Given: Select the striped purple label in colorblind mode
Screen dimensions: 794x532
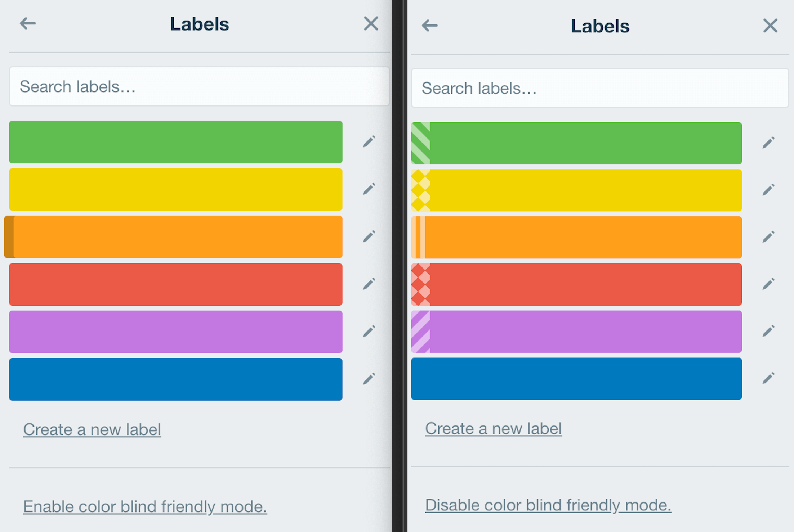Looking at the screenshot, I should (576, 332).
